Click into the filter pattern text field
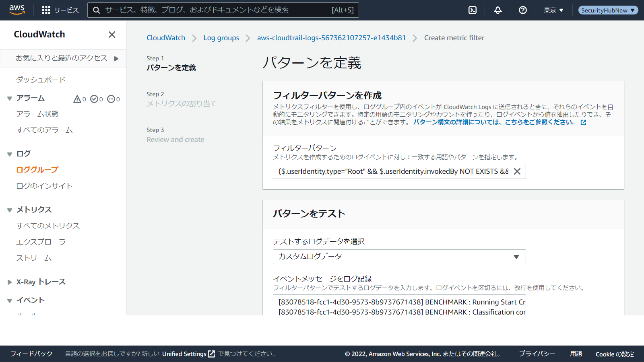This screenshot has width=644, height=362. (392, 171)
